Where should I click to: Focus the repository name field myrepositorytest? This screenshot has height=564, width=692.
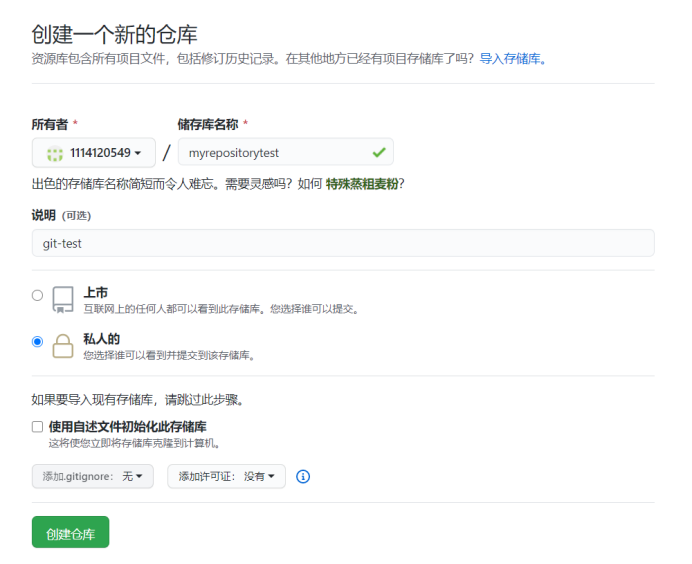pyautogui.click(x=286, y=153)
